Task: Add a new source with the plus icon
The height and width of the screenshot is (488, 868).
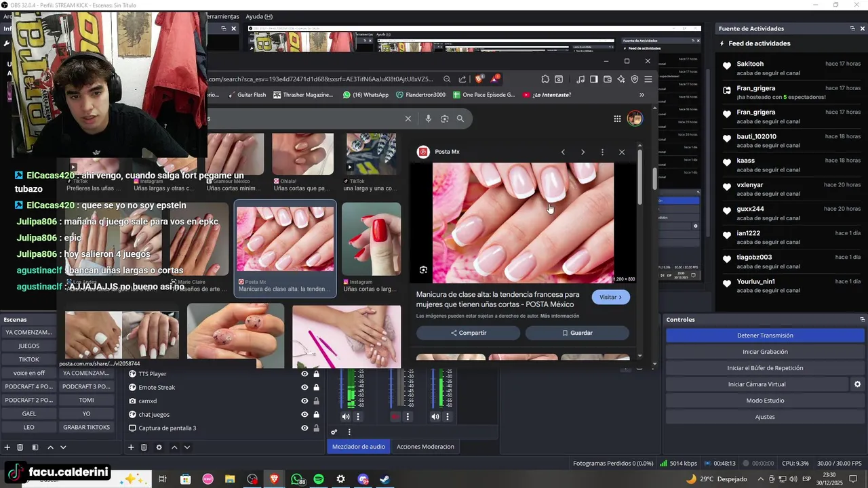Action: [x=131, y=447]
